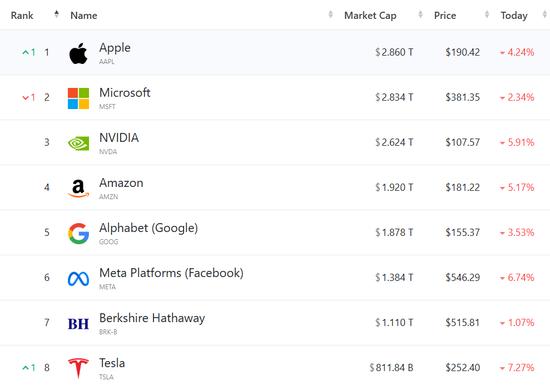Viewport: 550px width, 390px height.
Task: Sort by Price column arrow toggle
Action: point(487,14)
